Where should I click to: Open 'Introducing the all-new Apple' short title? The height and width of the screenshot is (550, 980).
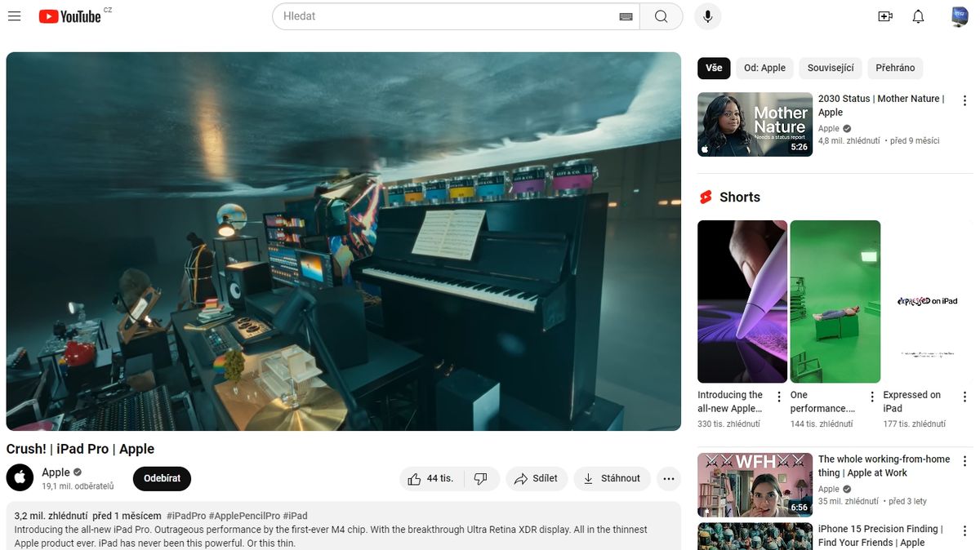(730, 401)
